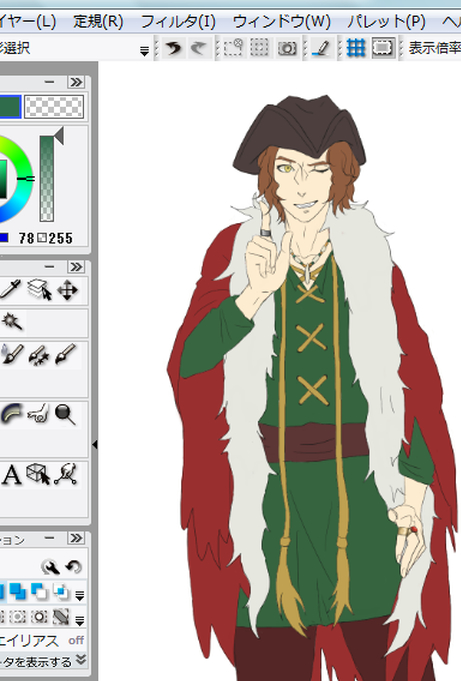
Task: Toggle the selection border display icon
Action: (382, 48)
